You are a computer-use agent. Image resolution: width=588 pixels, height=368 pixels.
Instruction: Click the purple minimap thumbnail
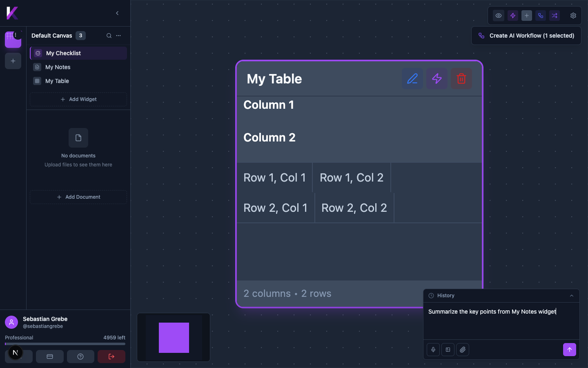174,338
